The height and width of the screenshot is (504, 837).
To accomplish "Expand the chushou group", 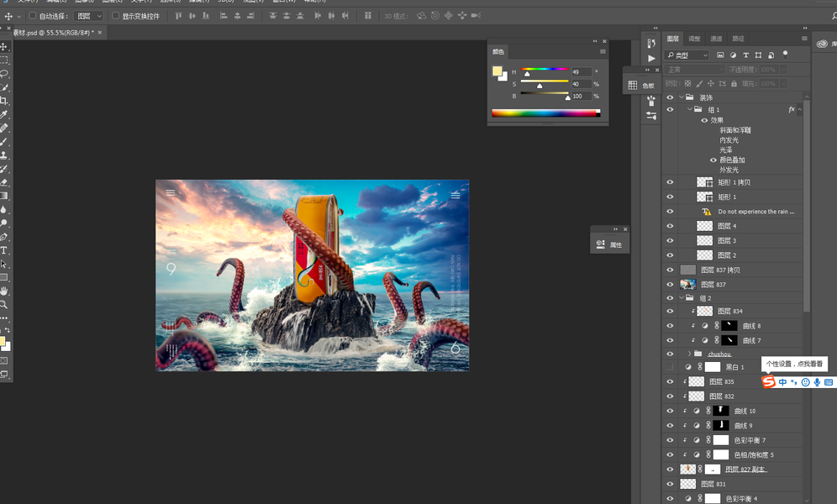I will 690,354.
